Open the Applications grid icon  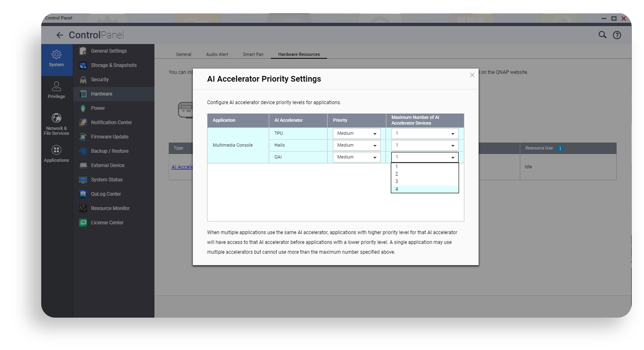(x=56, y=150)
